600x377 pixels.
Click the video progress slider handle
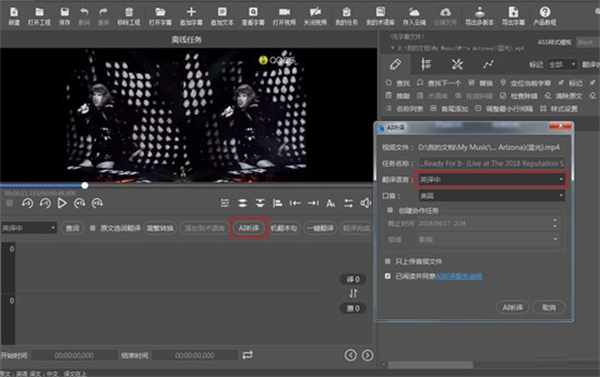tap(85, 186)
